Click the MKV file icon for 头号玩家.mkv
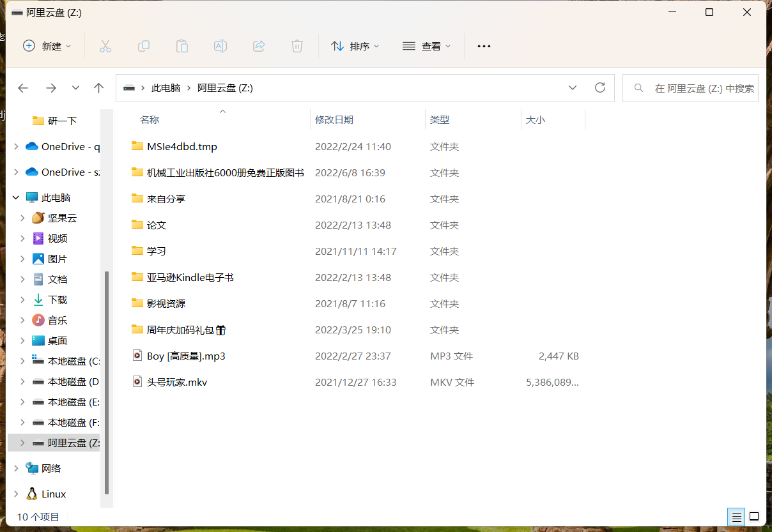This screenshot has height=532, width=772. tap(137, 382)
